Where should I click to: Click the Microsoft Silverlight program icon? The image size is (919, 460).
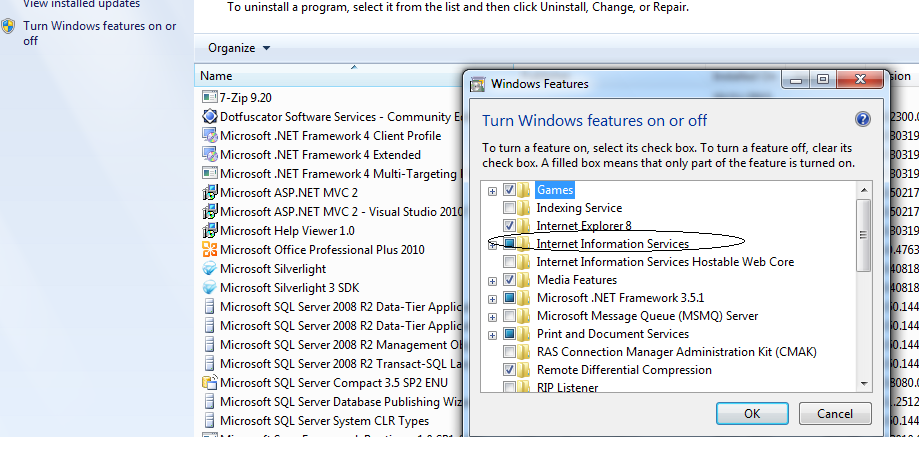coord(210,269)
